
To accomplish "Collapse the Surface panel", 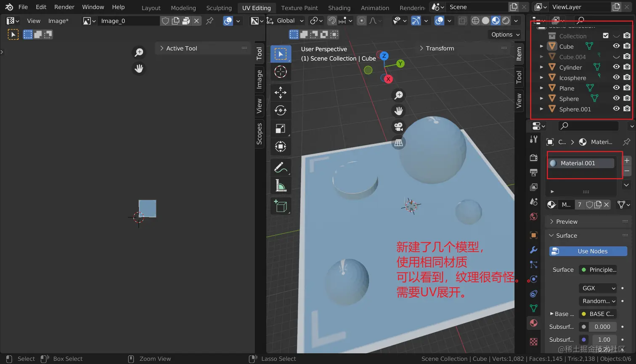I will click(588, 235).
